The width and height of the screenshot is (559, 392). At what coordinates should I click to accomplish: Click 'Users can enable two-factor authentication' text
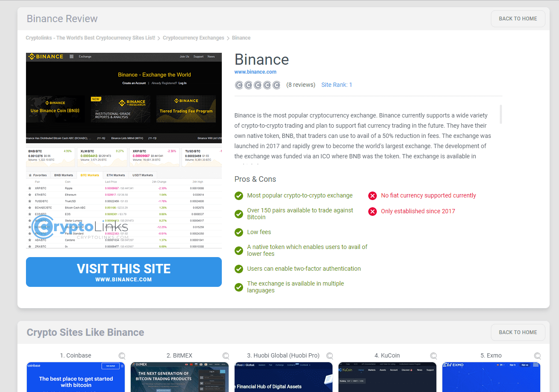[304, 269]
